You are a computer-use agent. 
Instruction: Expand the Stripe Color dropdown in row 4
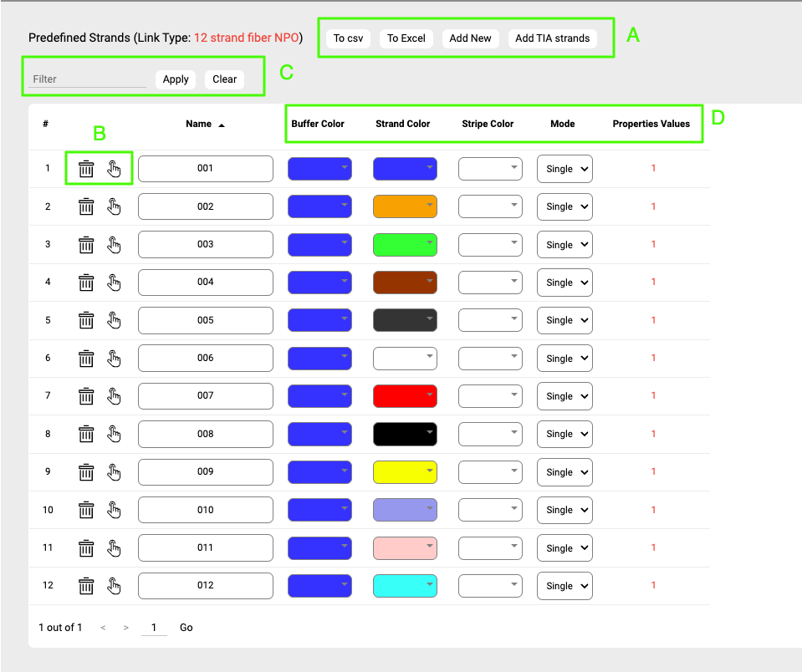[x=490, y=283]
